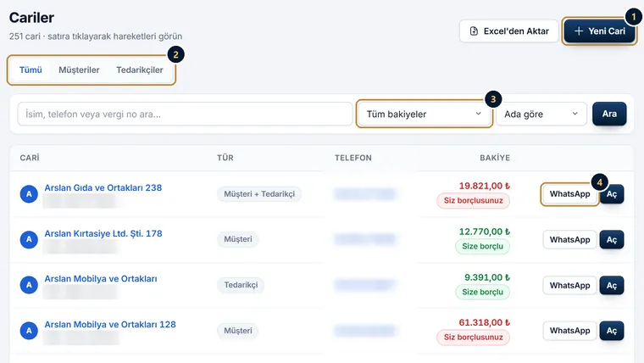Open the Tüm bakiyeler dropdown
This screenshot has width=644, height=363.
(424, 114)
